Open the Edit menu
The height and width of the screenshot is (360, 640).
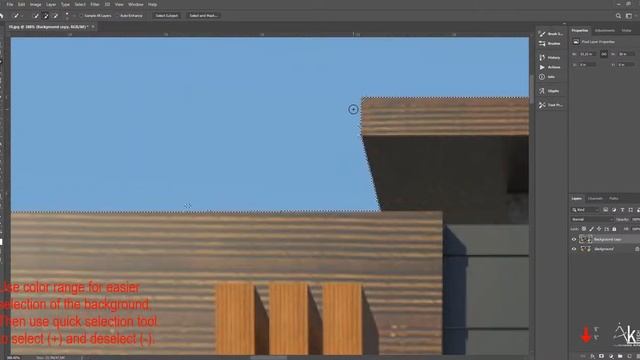(x=21, y=4)
